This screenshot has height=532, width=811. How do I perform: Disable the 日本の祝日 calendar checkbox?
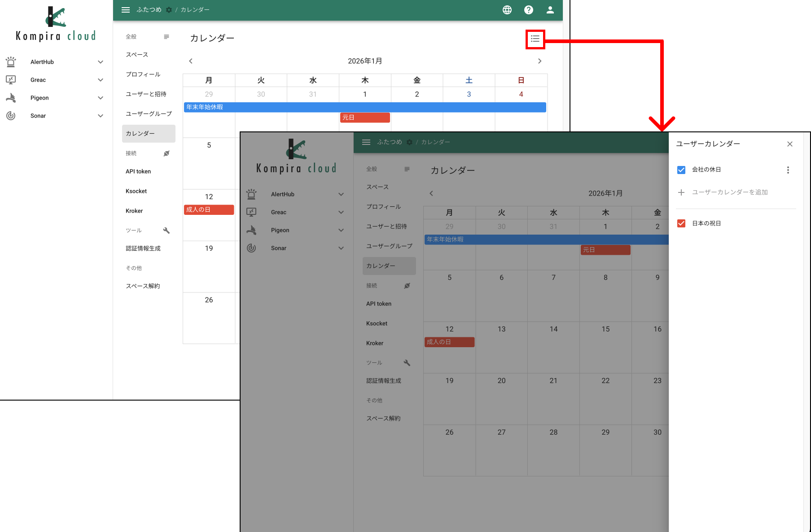(x=681, y=223)
